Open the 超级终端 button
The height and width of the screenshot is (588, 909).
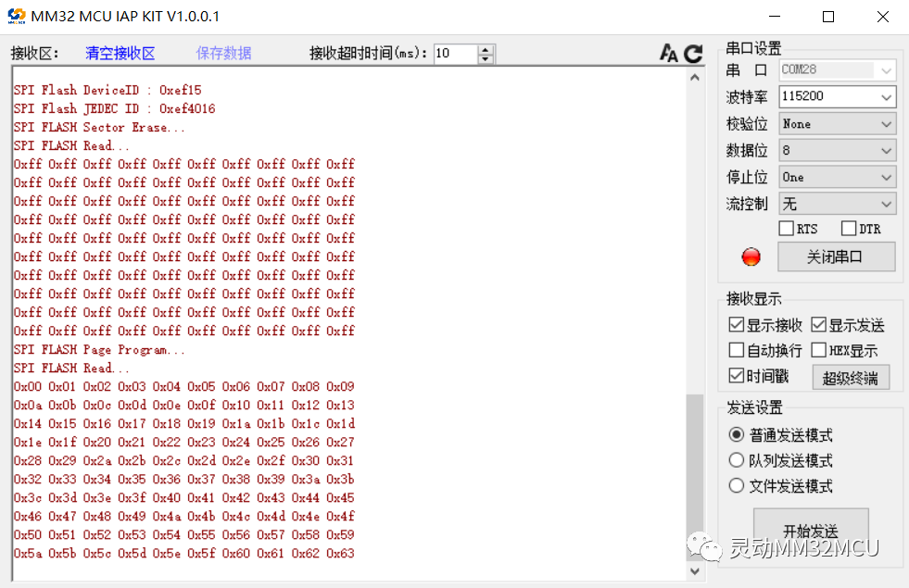click(x=851, y=378)
